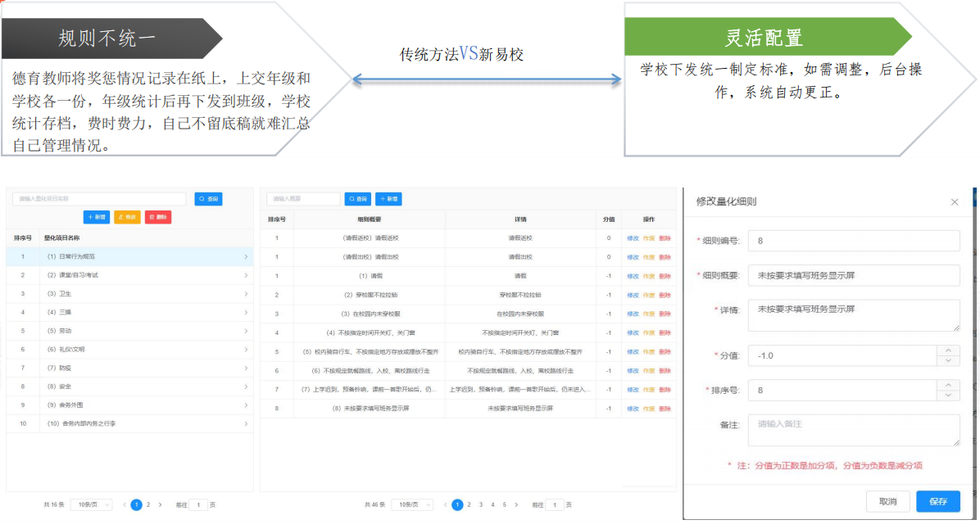Image resolution: width=980 pixels, height=529 pixels.
Task: Open page size dropdown in rules detail panel
Action: click(x=412, y=505)
